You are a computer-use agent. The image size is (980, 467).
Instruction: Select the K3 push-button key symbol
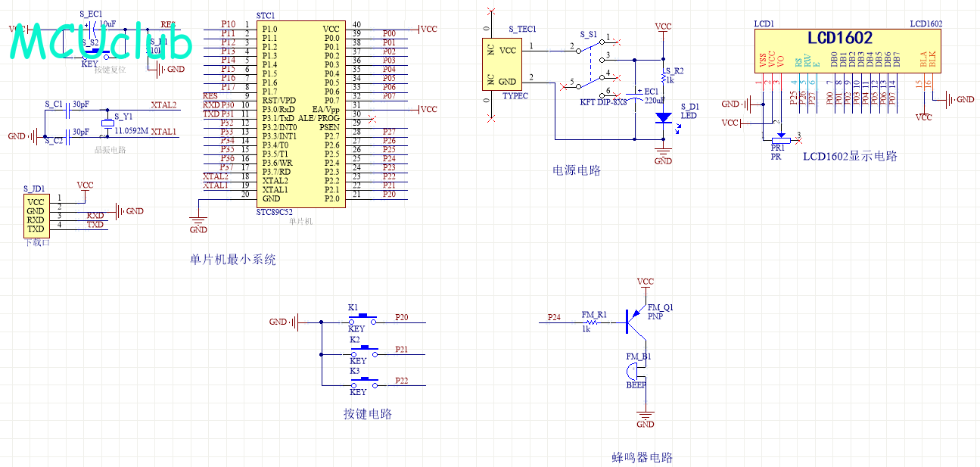pos(369,381)
